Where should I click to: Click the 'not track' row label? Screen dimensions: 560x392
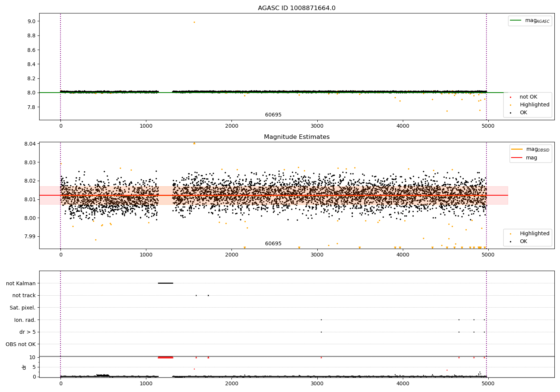24,295
